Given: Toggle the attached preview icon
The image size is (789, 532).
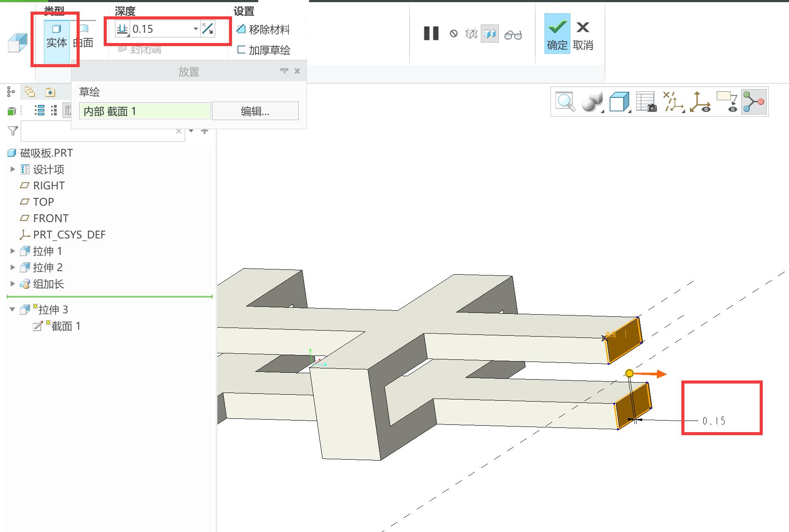Looking at the screenshot, I should 490,34.
